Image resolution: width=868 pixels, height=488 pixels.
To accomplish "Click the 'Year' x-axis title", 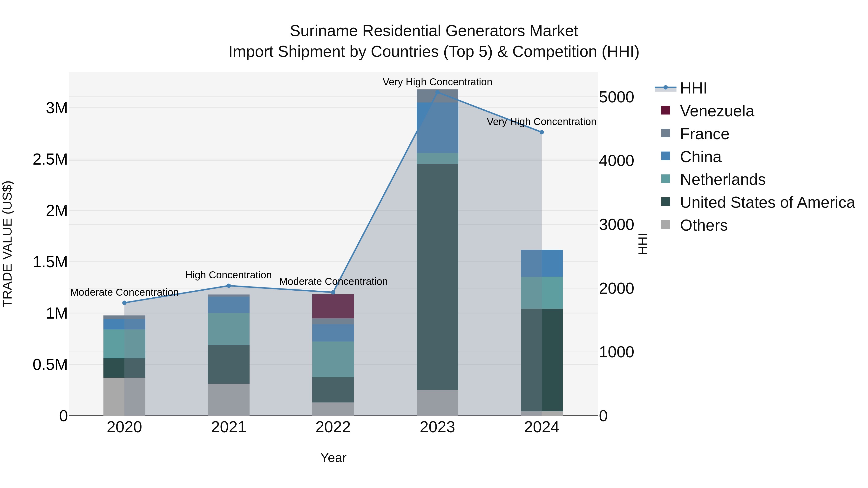I will tap(333, 458).
